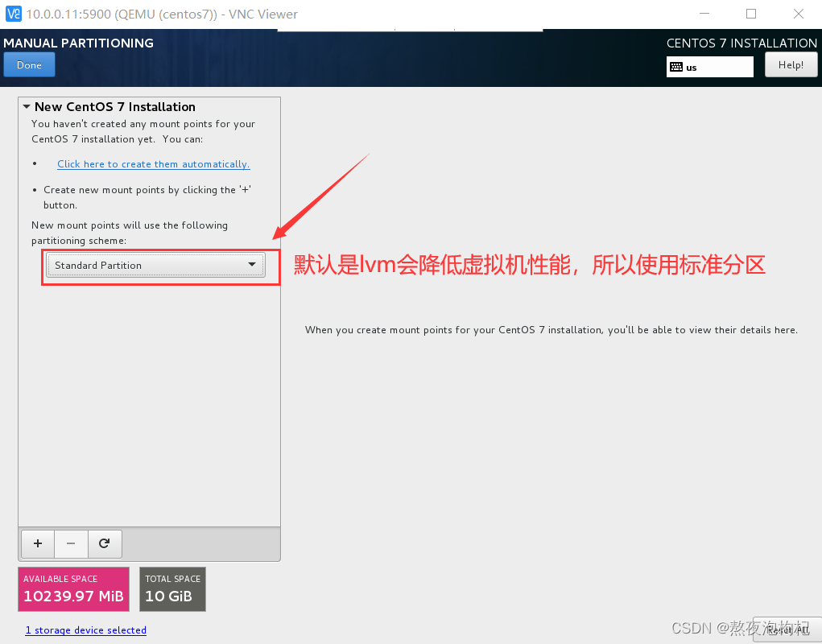Click the TOTAL SPACE 10 GiB box
The height and width of the screenshot is (644, 822).
[x=172, y=589]
